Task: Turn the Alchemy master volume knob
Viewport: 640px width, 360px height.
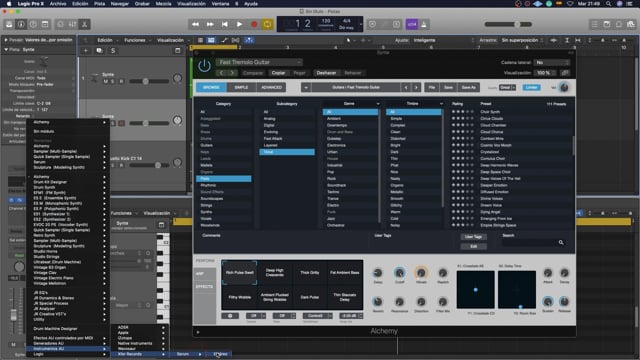Action: 564,87
